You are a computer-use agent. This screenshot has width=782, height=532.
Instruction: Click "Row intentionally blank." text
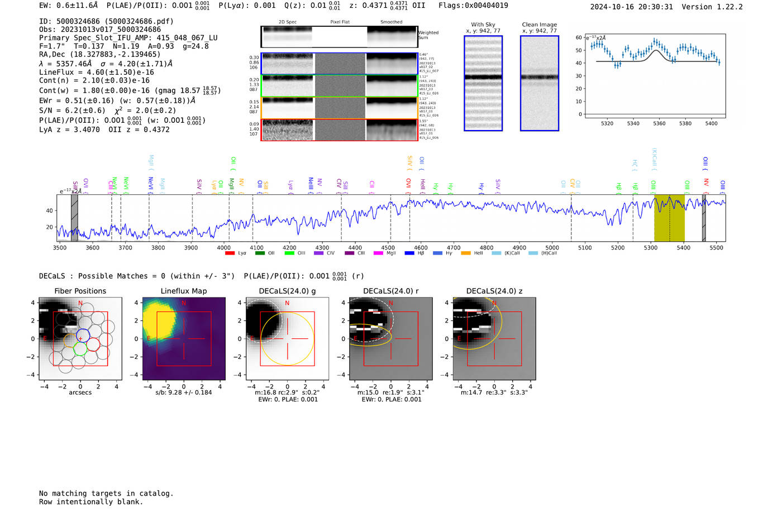tap(91, 502)
